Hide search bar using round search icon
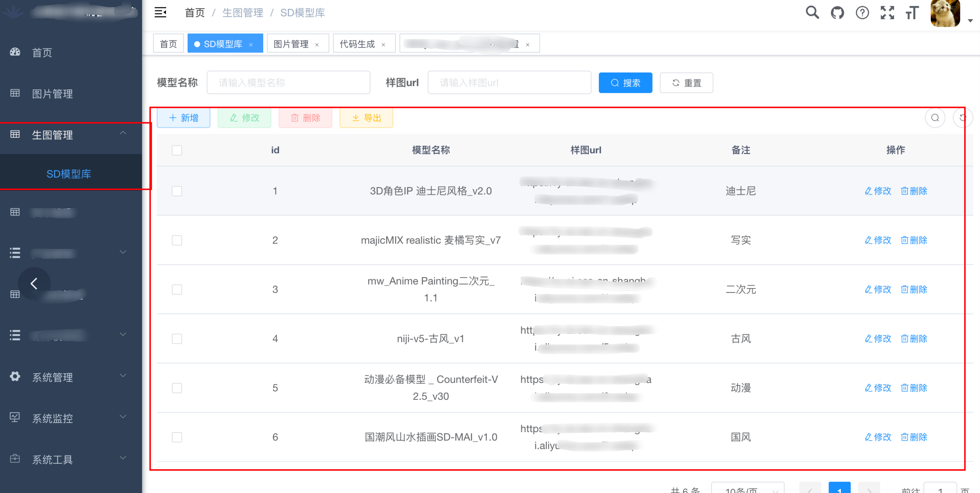Viewport: 980px width, 493px height. click(935, 118)
